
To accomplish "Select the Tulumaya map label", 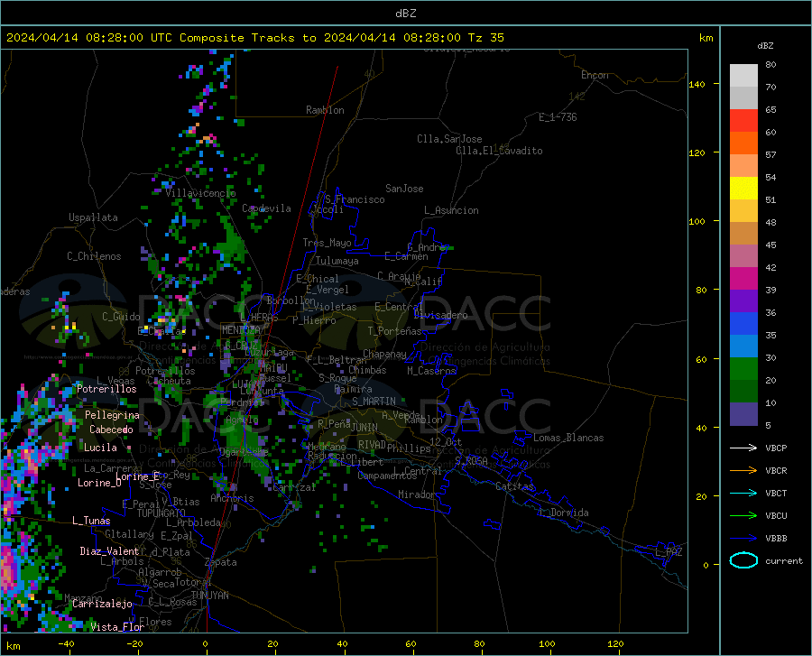I will tap(337, 261).
